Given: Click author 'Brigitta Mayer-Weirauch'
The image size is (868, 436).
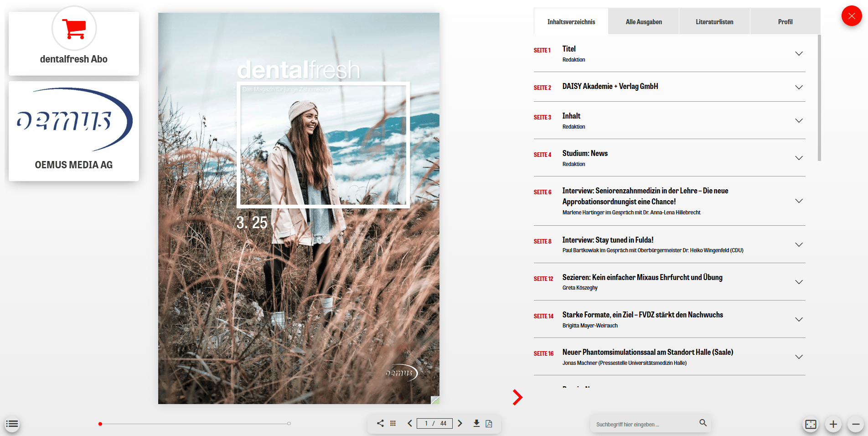Looking at the screenshot, I should (590, 326).
